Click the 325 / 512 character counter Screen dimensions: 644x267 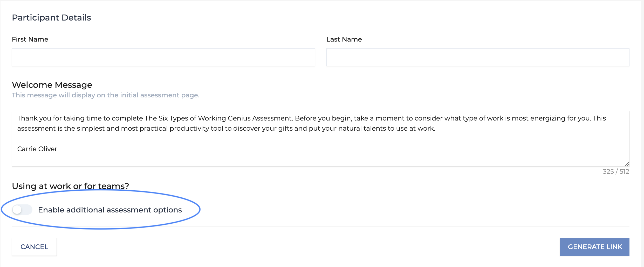tap(616, 171)
